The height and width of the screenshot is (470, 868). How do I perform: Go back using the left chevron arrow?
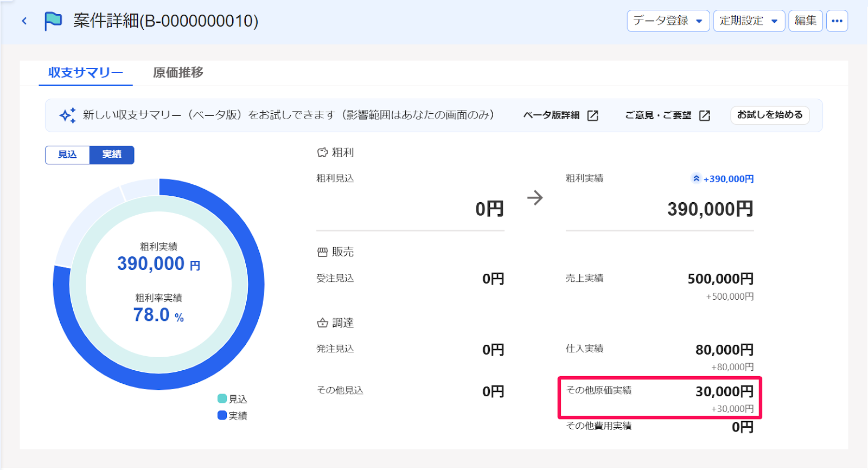pyautogui.click(x=24, y=21)
